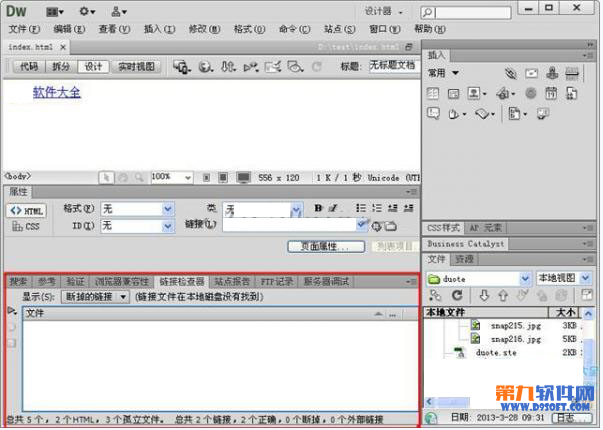
Task: Click the green play icon in link checker
Action: (12, 312)
